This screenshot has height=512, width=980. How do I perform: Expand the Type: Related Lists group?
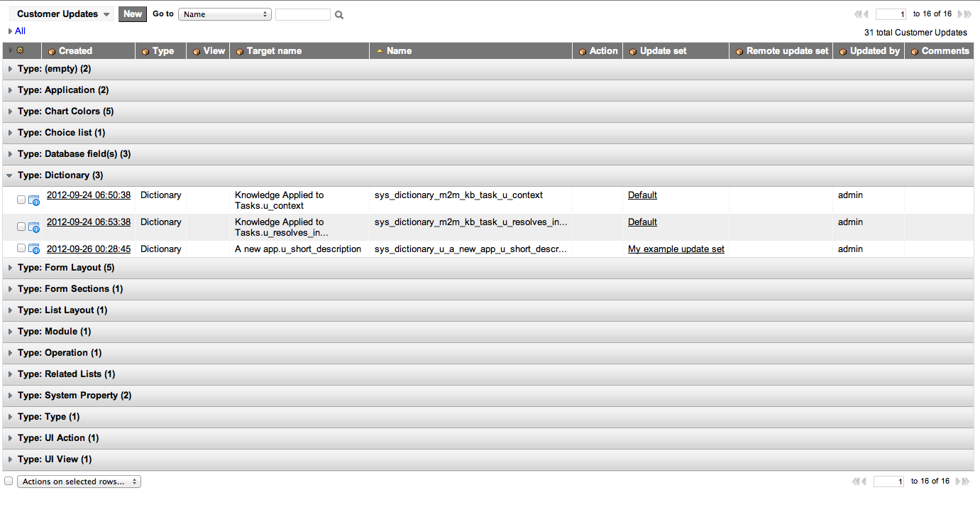click(x=9, y=374)
